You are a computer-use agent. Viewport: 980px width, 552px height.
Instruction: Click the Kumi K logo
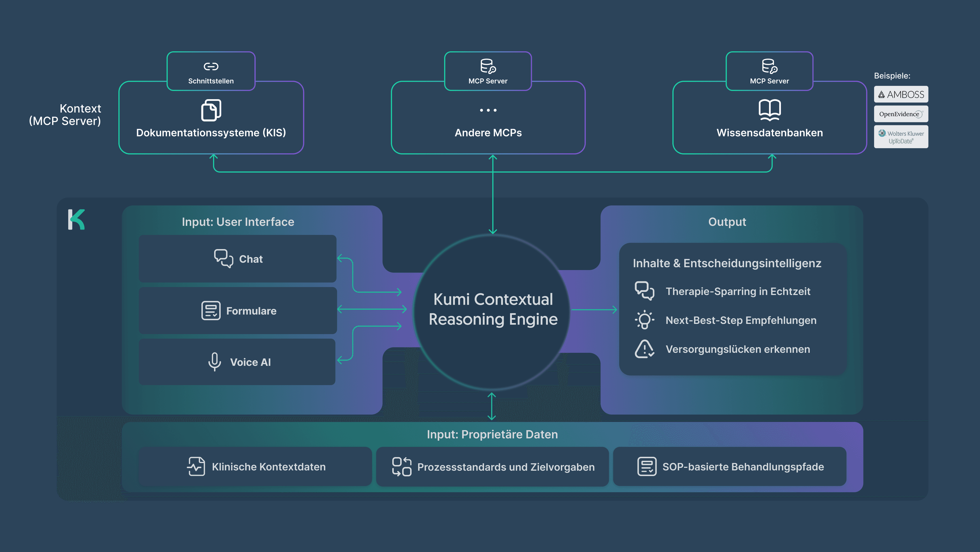pos(76,219)
